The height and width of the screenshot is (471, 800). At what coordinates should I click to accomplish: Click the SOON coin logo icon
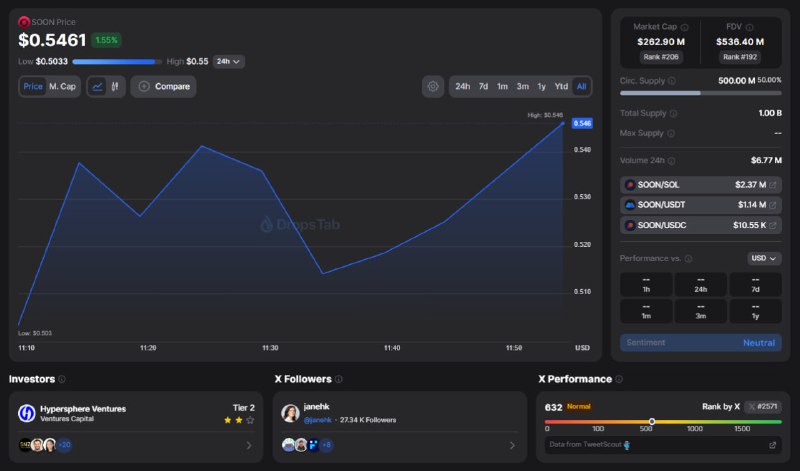pyautogui.click(x=23, y=22)
